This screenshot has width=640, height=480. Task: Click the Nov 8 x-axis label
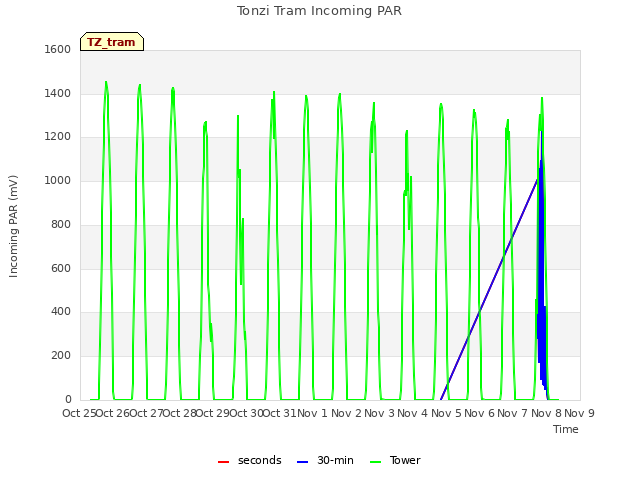point(546,413)
